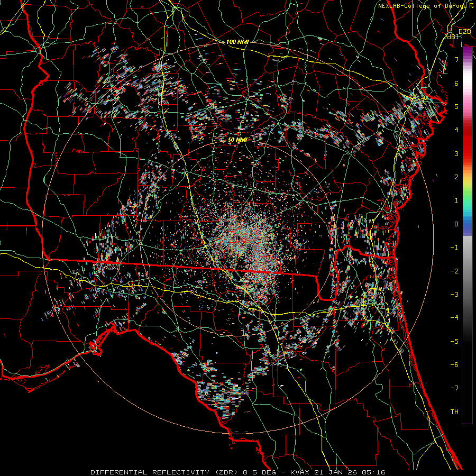The width and height of the screenshot is (476, 476).
Task: Click the [dB] unit label
Action: [x=452, y=36]
